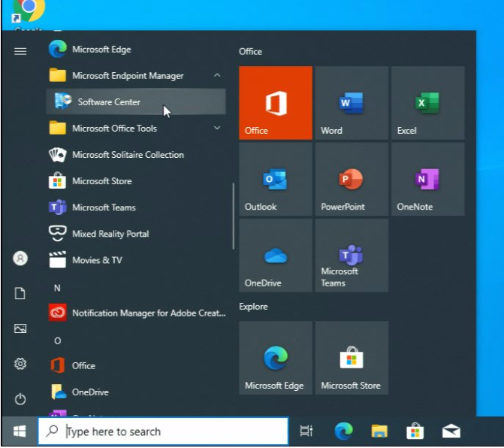Screen dimensions: 504x448
Task: Click the Explore tile group header
Action: pos(253,307)
